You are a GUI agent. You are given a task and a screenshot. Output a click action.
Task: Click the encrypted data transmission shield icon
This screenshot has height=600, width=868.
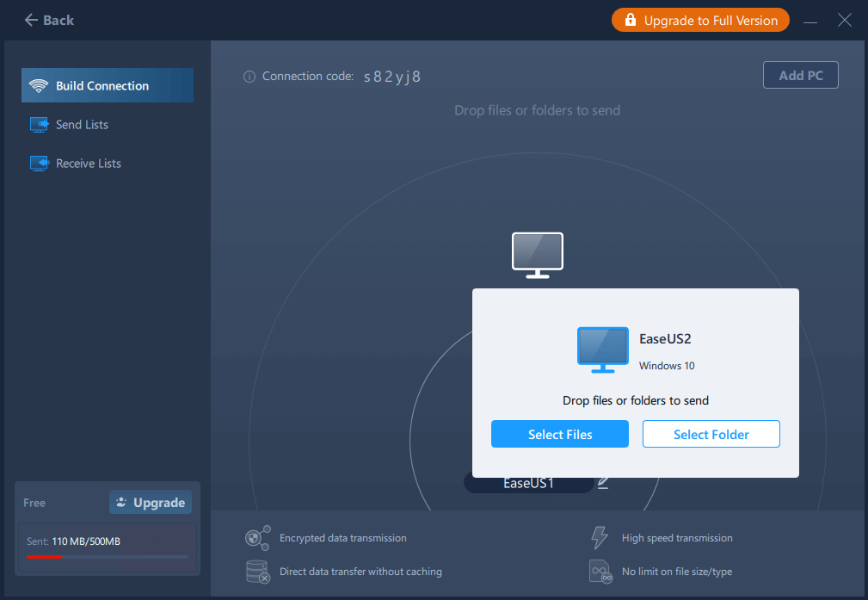click(x=257, y=538)
